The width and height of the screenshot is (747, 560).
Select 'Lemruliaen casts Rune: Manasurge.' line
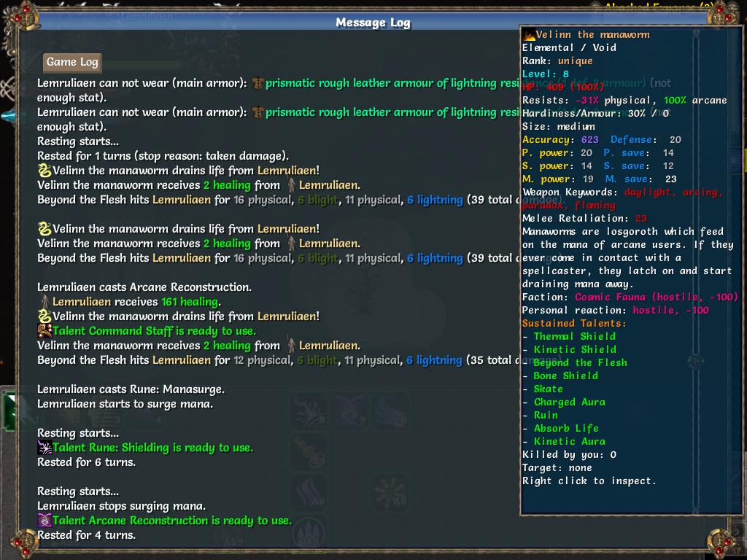[x=131, y=389]
